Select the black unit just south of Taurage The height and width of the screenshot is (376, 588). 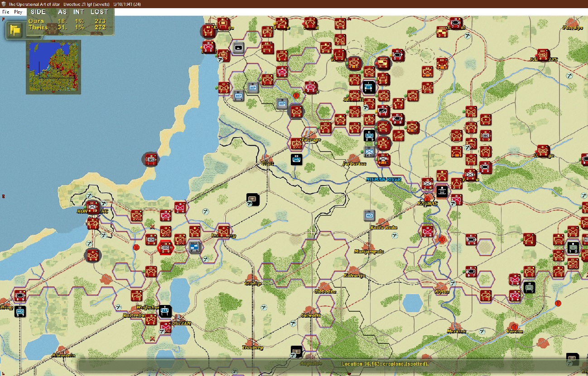pos(296,159)
